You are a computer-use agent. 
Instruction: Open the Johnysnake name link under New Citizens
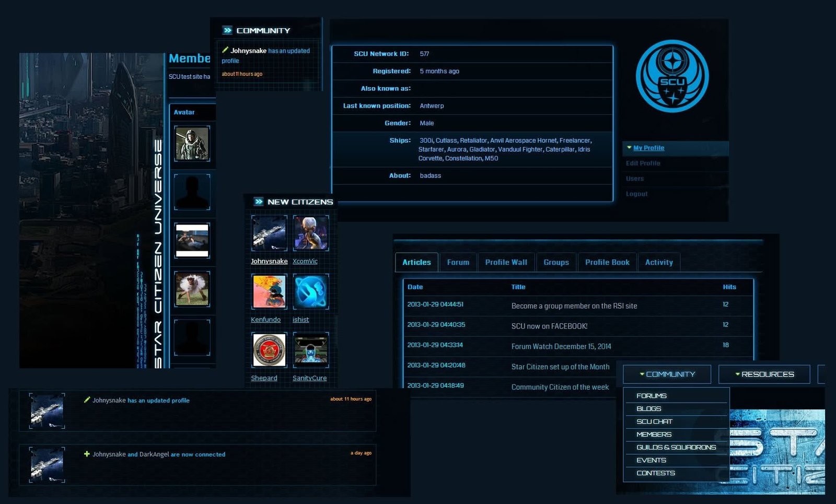[x=269, y=261]
